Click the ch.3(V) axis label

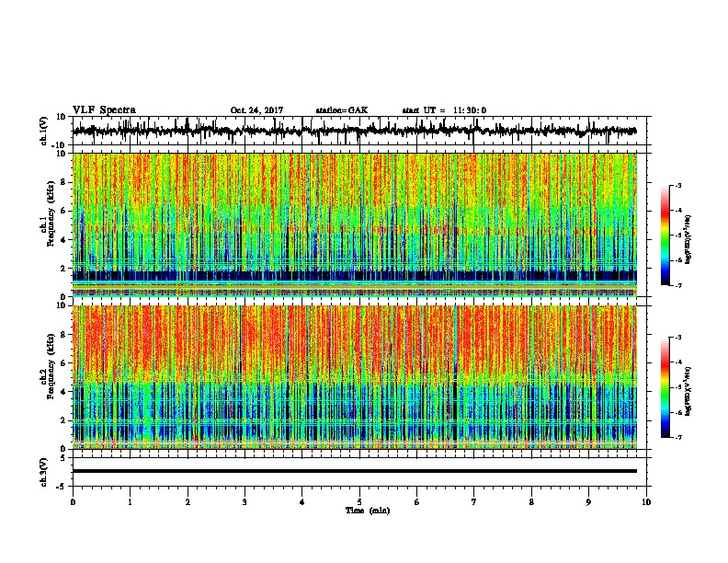tap(44, 472)
